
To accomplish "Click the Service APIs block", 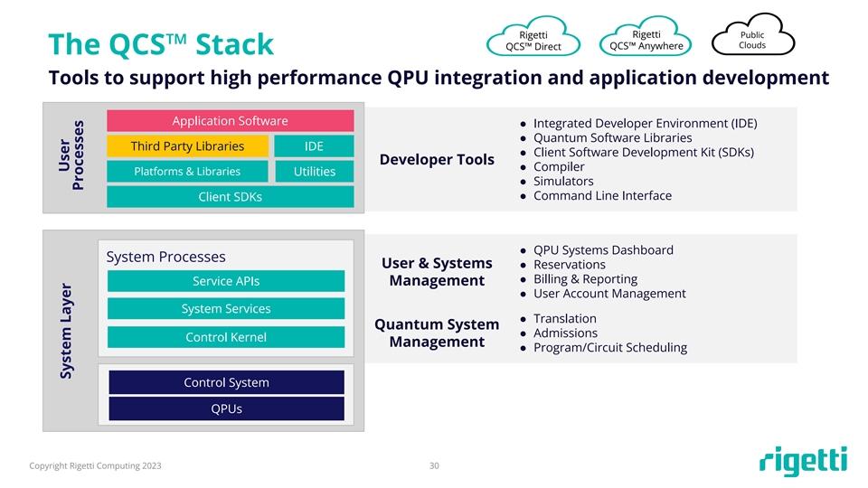I will (x=226, y=281).
